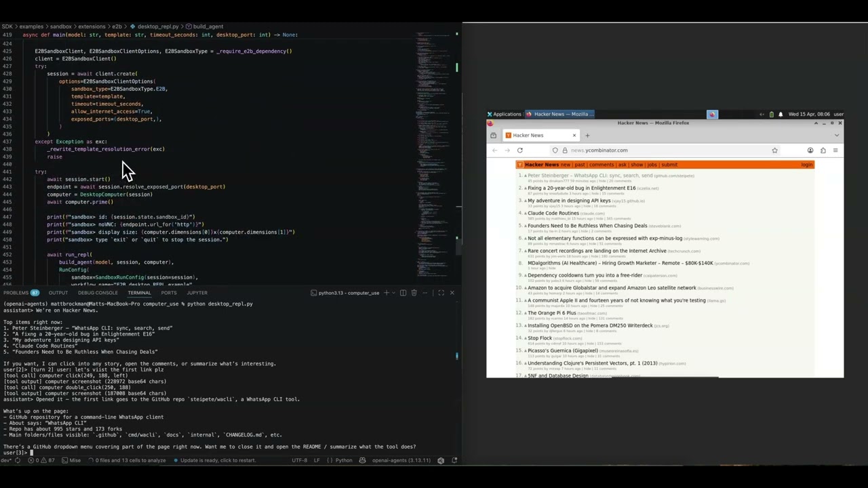Image resolution: width=868 pixels, height=488 pixels.
Task: Click the Mise status bar item
Action: click(x=71, y=460)
